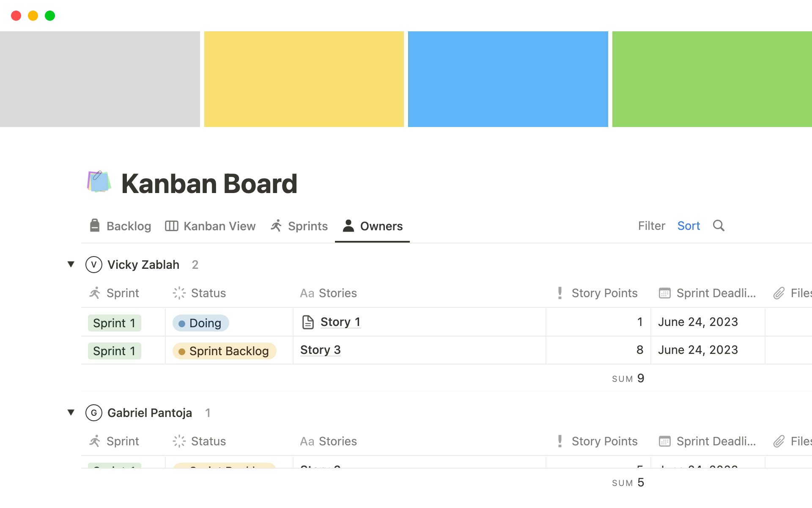Click Gabriel Pantoja's avatar circle icon
Image resolution: width=812 pixels, height=508 pixels.
tap(94, 413)
